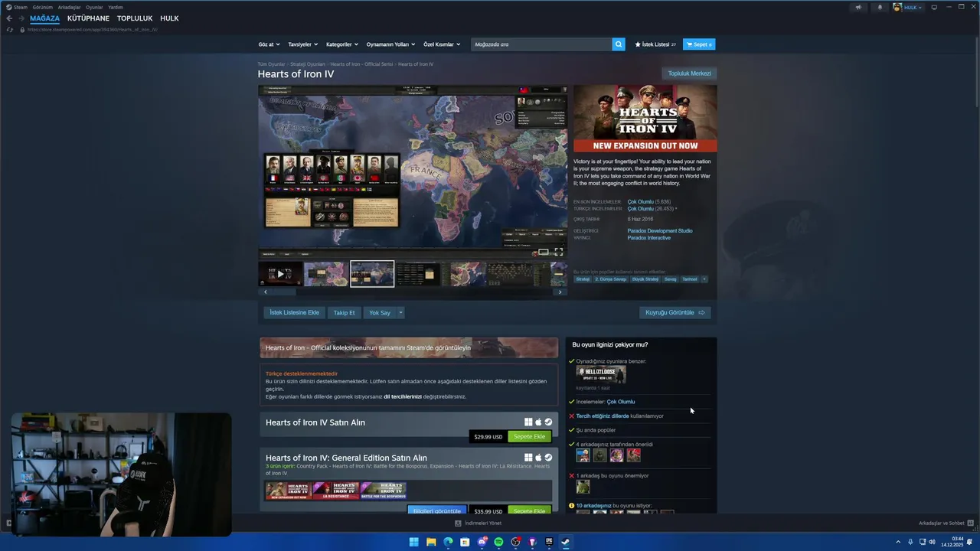Open the HULK account dropdown

point(908,7)
